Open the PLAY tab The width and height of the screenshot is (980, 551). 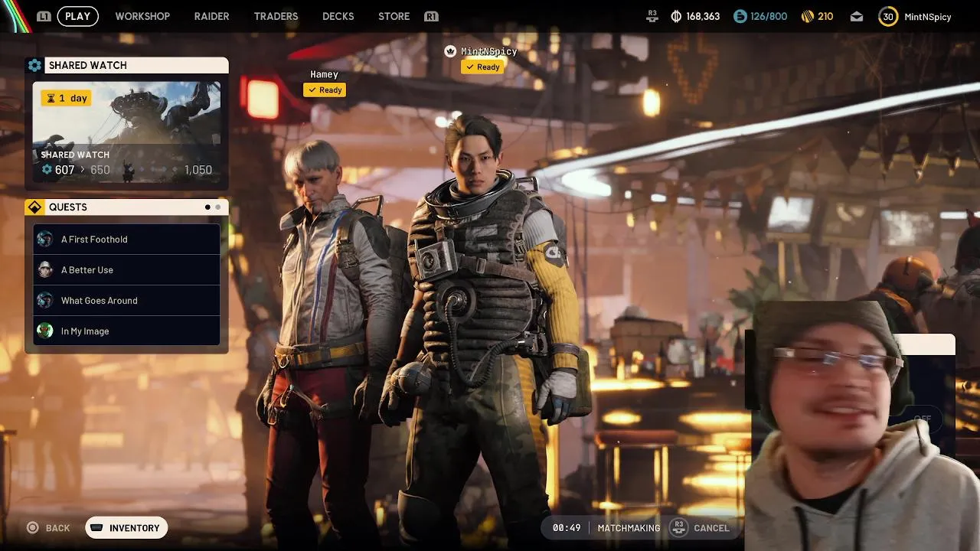coord(77,16)
